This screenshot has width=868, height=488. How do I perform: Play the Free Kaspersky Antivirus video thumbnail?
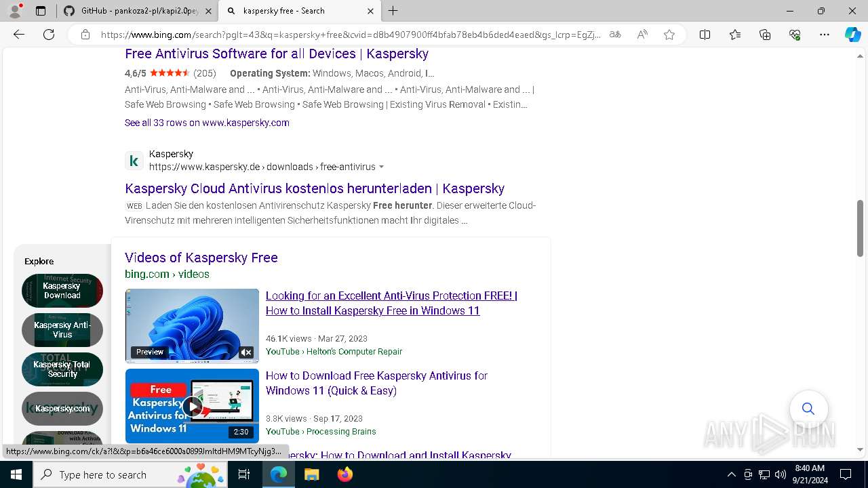[x=192, y=406]
